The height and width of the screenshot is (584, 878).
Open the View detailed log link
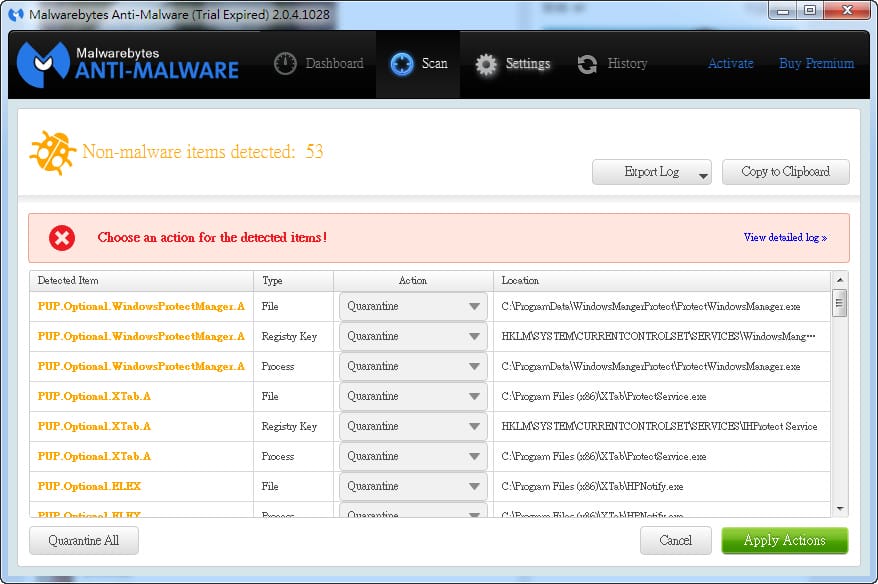pyautogui.click(x=785, y=237)
